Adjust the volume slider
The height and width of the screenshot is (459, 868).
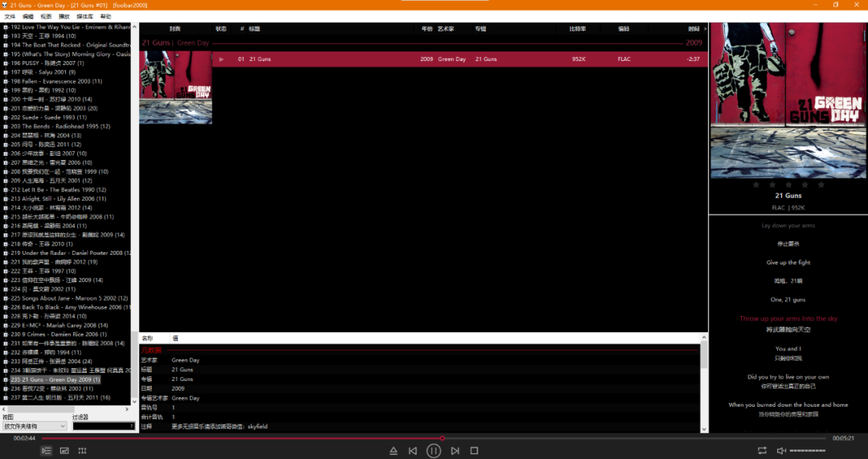807,451
